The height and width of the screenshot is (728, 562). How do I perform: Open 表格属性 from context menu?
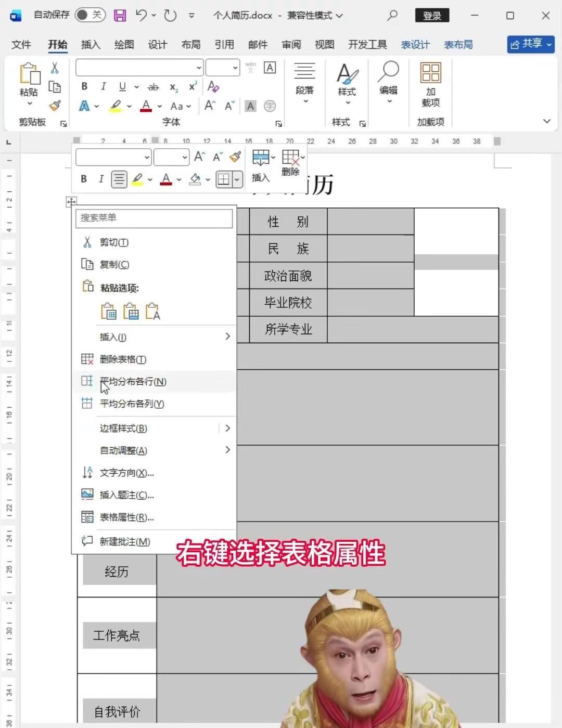154,517
